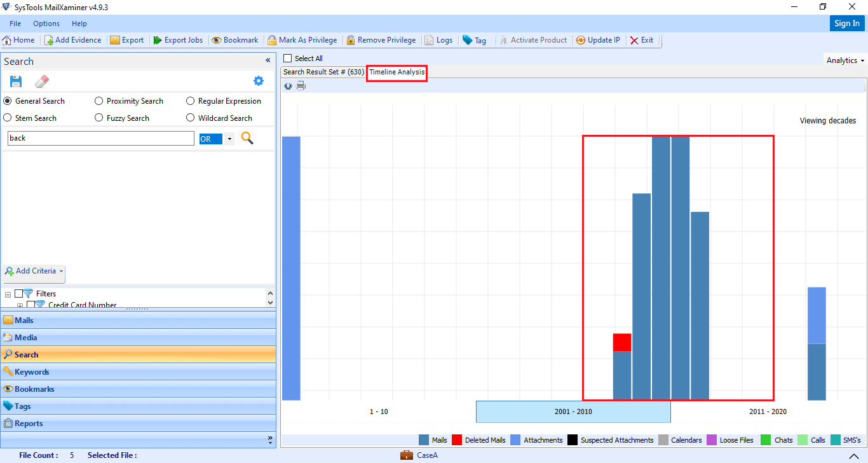Check the Credit Card Number checkbox
The height and width of the screenshot is (463, 868).
31,305
